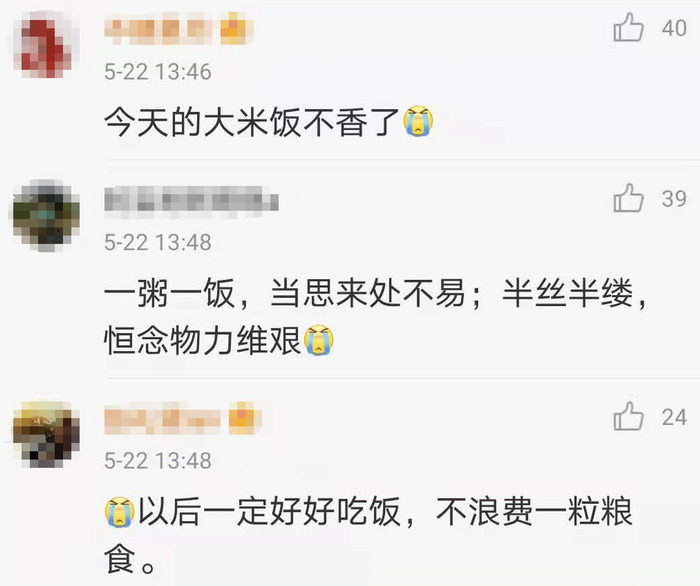700x586 pixels.
Task: Tap thumbs-up on the 39-likes comment
Action: pyautogui.click(x=628, y=198)
